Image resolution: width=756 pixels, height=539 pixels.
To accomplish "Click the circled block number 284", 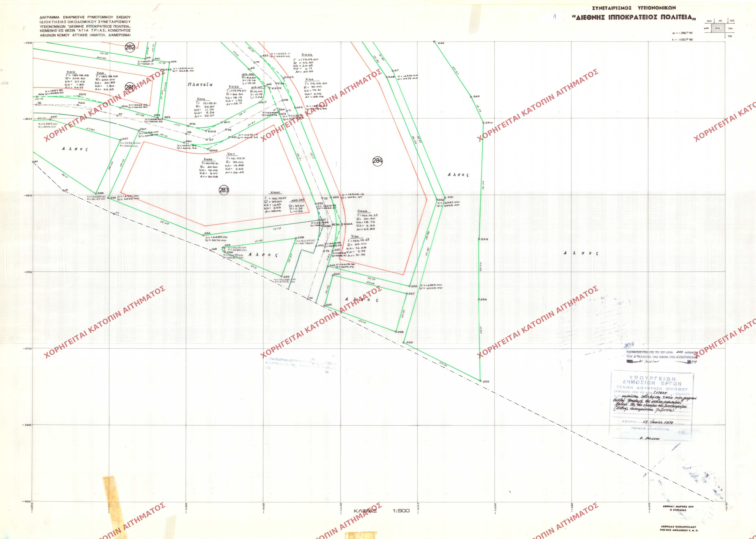I will point(377,161).
